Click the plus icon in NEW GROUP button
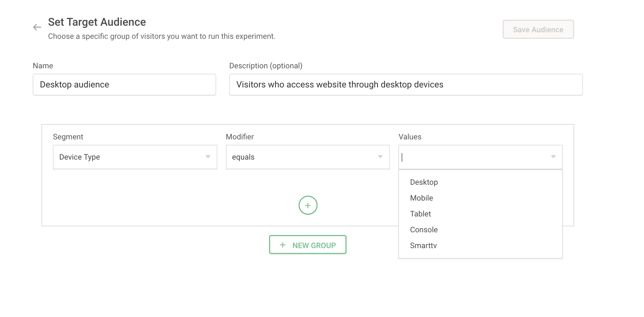644x317 pixels. click(x=283, y=245)
